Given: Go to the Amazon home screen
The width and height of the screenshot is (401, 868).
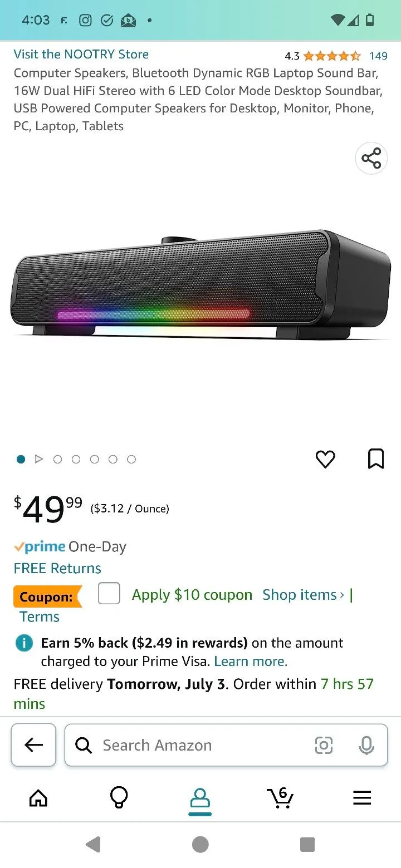Looking at the screenshot, I should coord(38,797).
